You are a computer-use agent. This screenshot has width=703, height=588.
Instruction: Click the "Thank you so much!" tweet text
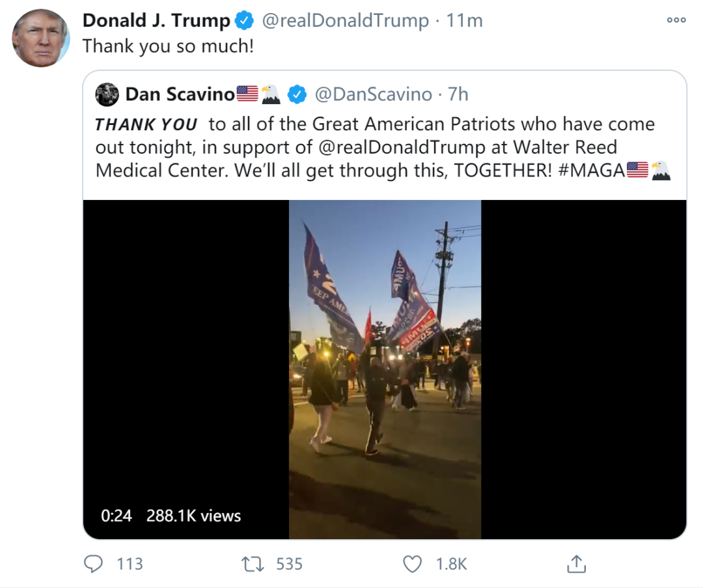click(x=168, y=46)
